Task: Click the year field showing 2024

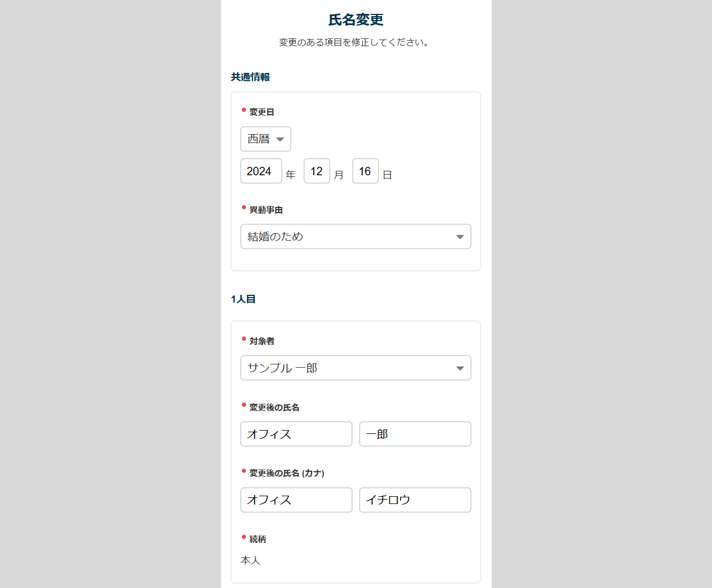Action: click(x=261, y=171)
